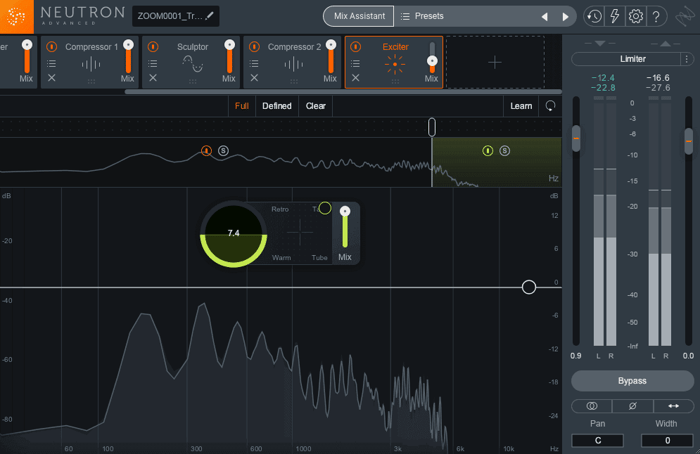Adjust the output gain fader

[689, 141]
